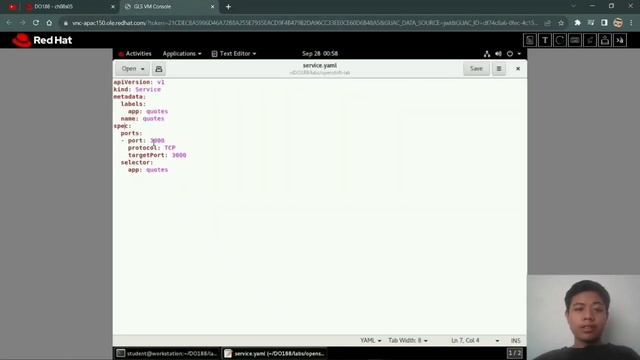Click the vnc-apac150 address bar
This screenshot has height=360, width=640.
click(304, 23)
